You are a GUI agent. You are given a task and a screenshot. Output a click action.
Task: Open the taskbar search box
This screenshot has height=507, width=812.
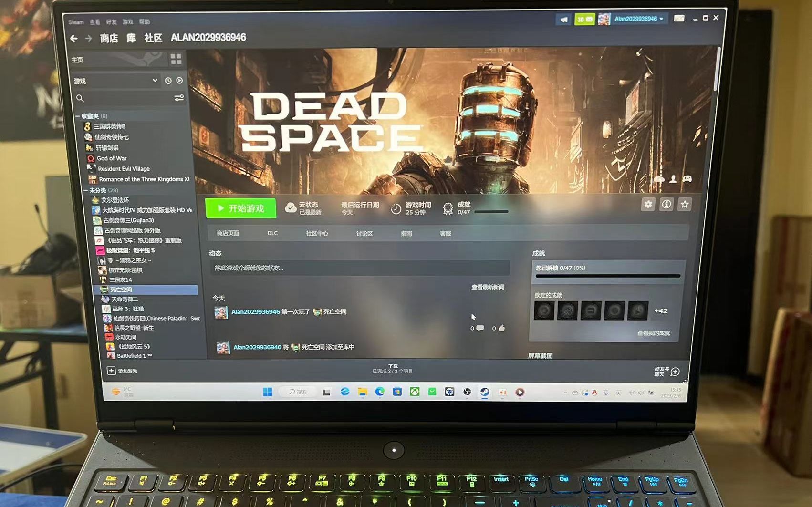(x=298, y=392)
